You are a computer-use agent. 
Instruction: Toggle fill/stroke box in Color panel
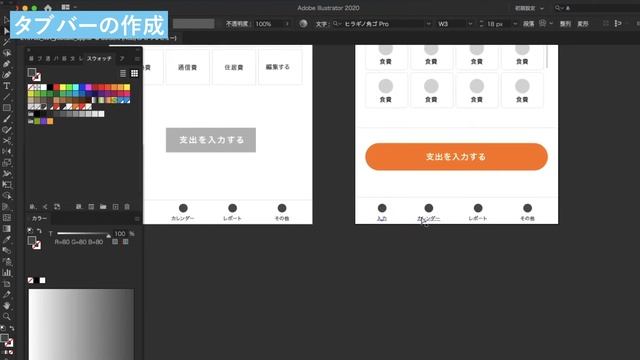pos(34,243)
